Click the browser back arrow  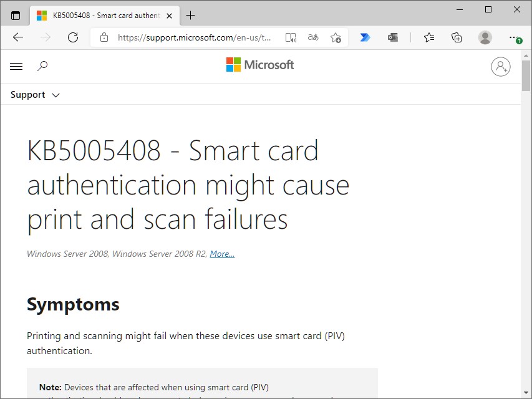[x=18, y=37]
